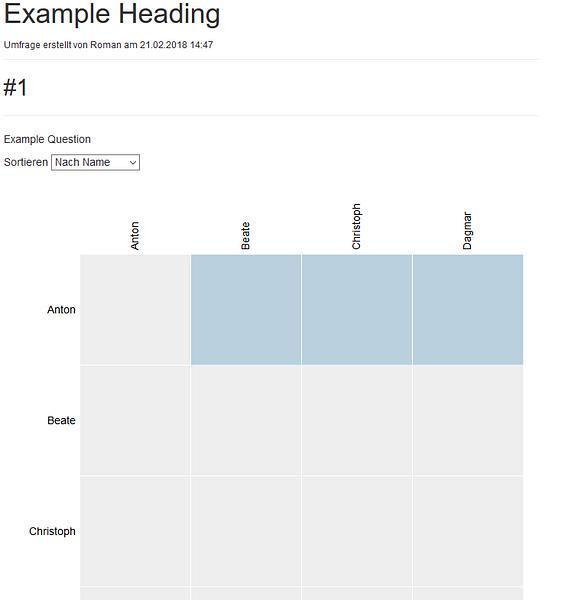
Task: Click the Christoph–Christoph diagonal cell
Action: (357, 532)
